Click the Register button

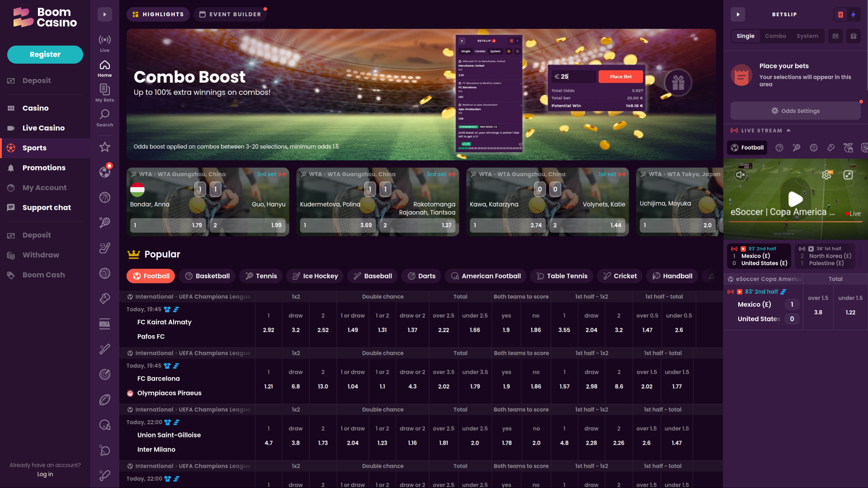click(x=45, y=54)
